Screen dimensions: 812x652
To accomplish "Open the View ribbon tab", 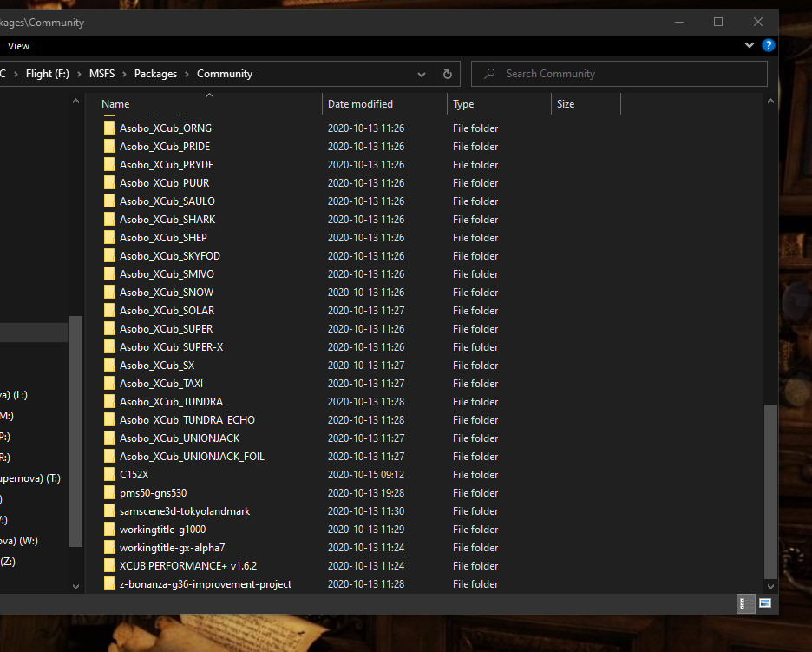I will pyautogui.click(x=18, y=46).
